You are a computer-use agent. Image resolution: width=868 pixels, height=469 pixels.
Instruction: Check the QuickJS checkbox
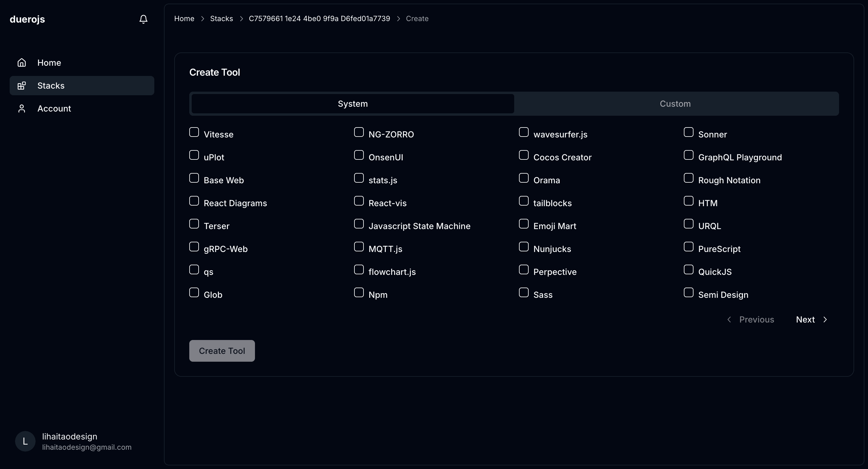coord(688,269)
